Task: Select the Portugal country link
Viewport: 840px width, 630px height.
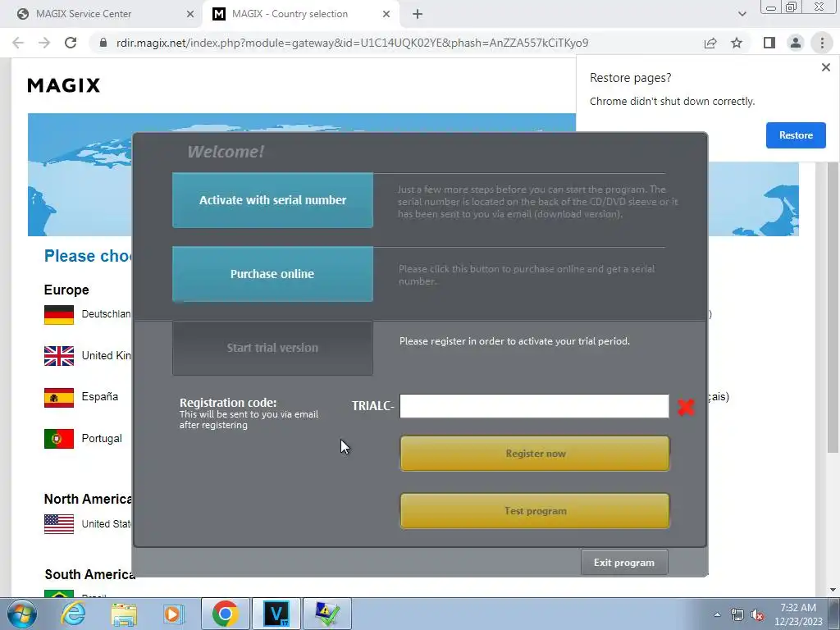Action: pos(102,438)
